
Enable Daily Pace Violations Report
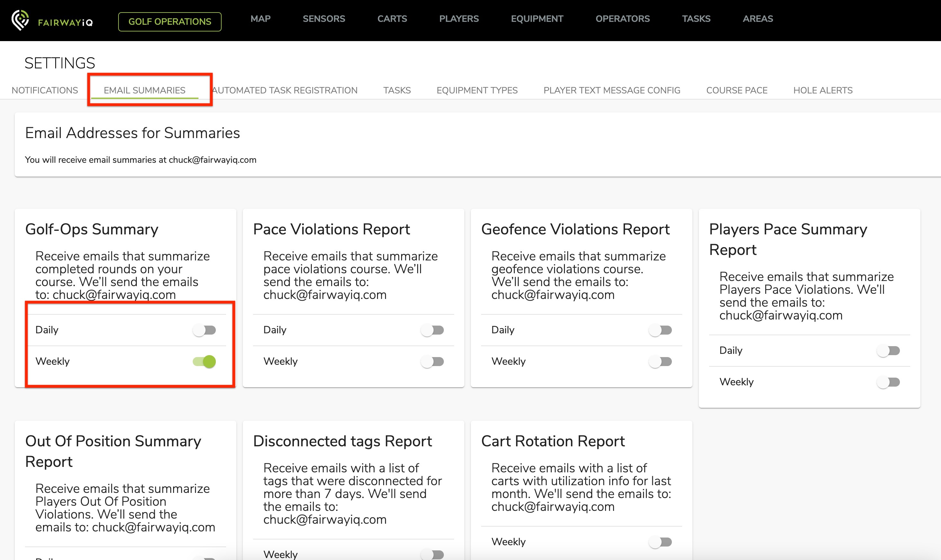432,330
